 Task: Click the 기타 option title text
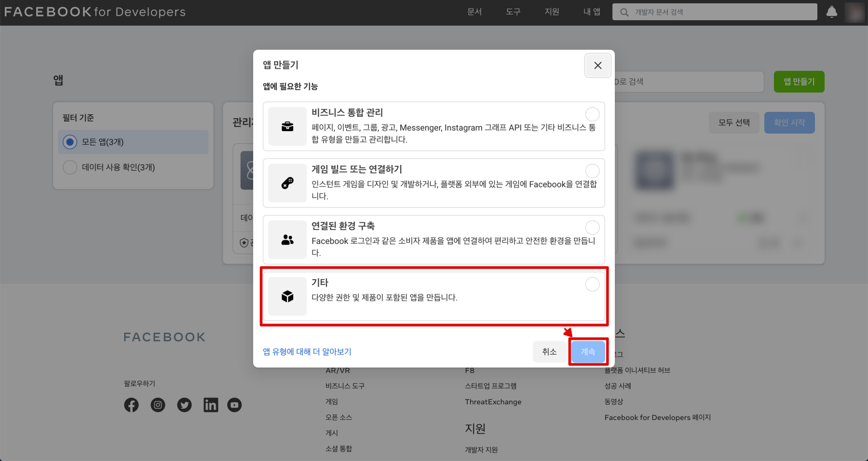[320, 283]
